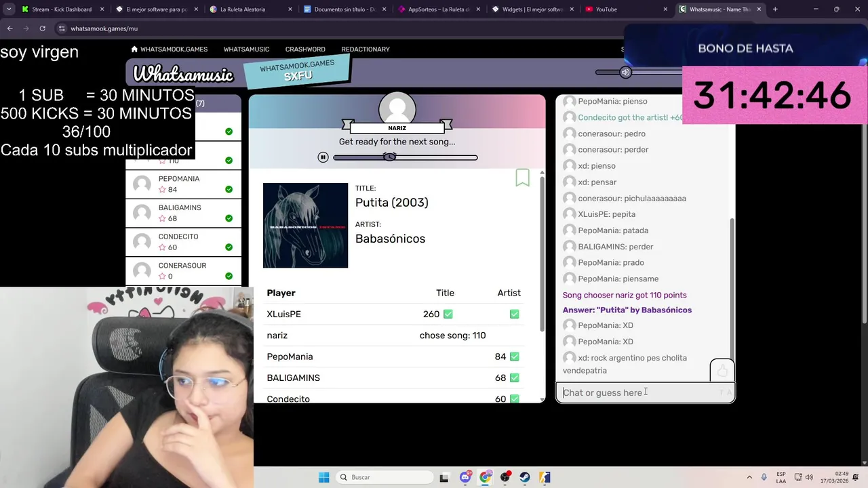Screen dimensions: 868x488
Task: Open OBS Studio from the taskbar
Action: [505, 477]
